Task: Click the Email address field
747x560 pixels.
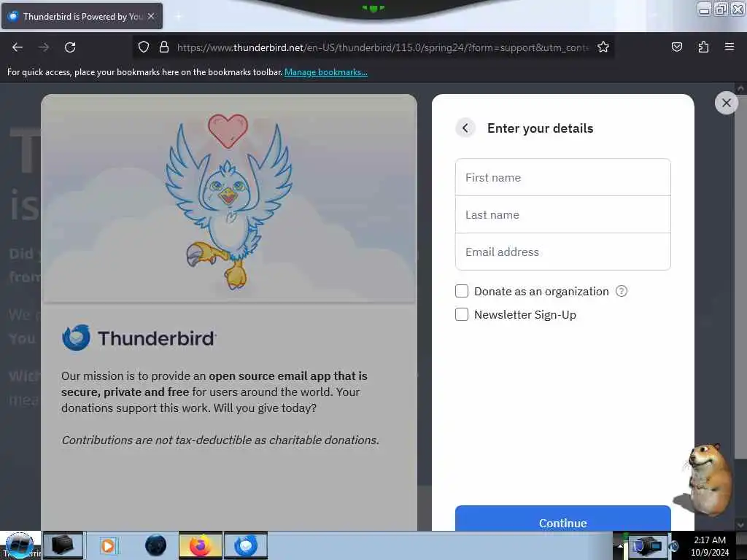Action: [x=562, y=252]
